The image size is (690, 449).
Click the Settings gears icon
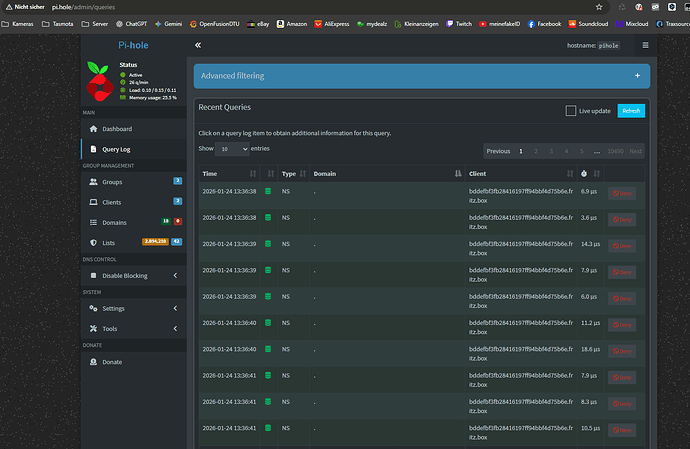click(x=93, y=308)
